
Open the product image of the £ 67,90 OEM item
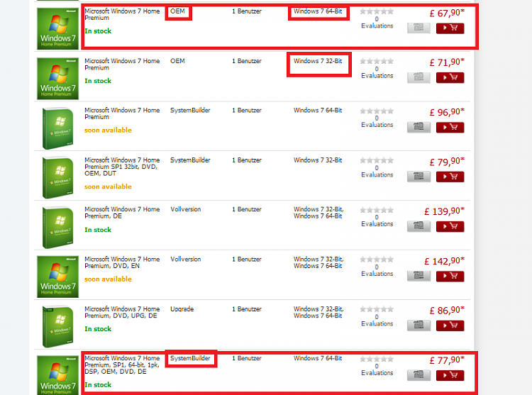(x=57, y=29)
